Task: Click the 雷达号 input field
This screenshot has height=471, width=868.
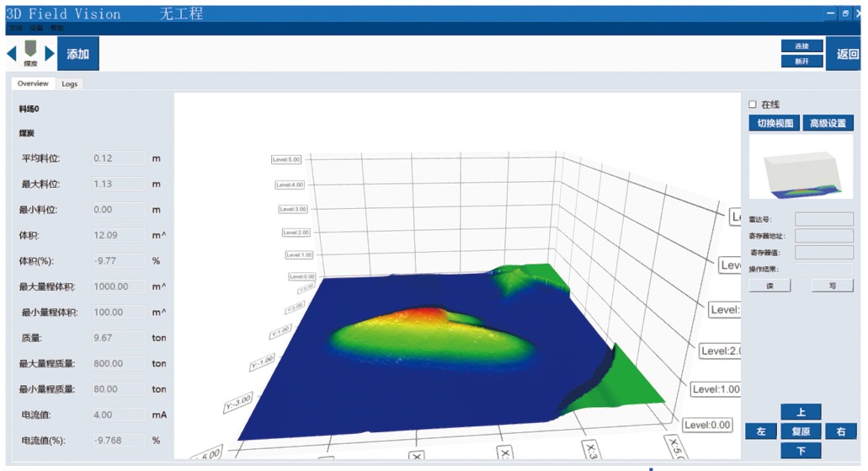Action: pos(823,219)
